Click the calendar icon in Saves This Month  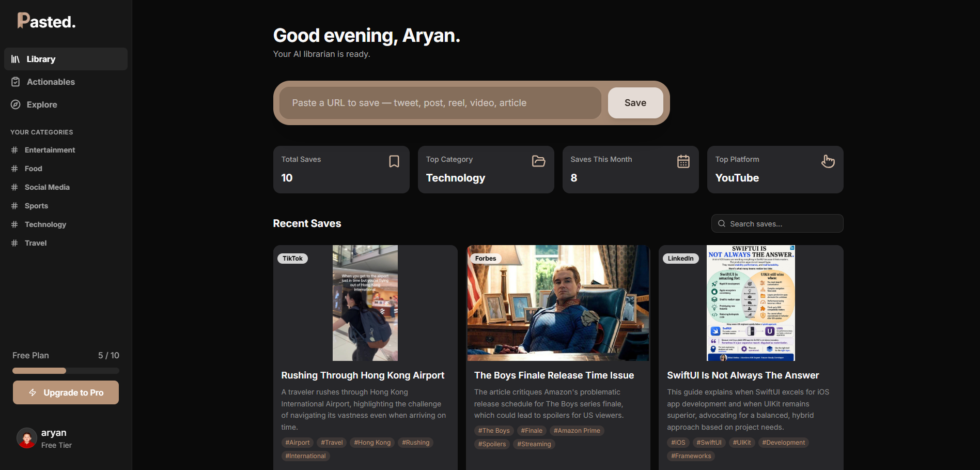[683, 161]
